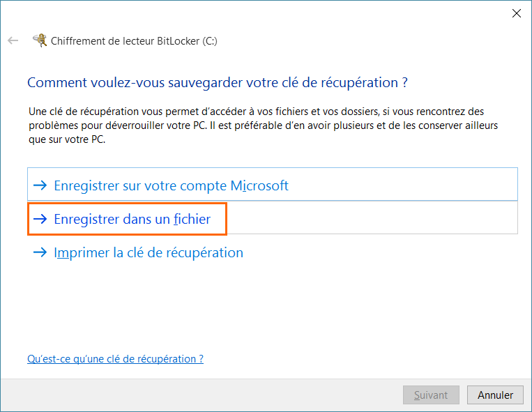The height and width of the screenshot is (412, 532).
Task: Open "Qu'est-ce qu'une clé de récupération ?" link
Action: click(115, 359)
